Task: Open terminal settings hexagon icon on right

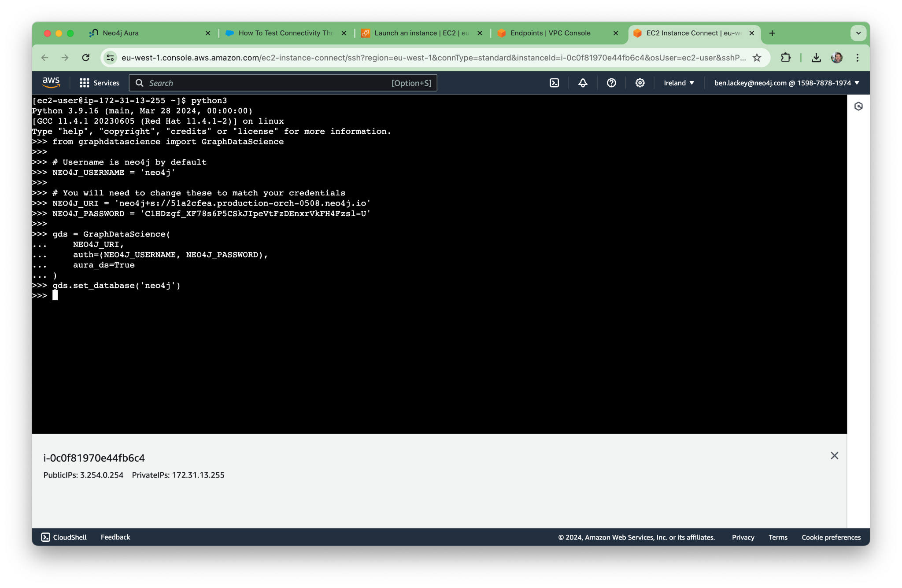Action: click(858, 106)
